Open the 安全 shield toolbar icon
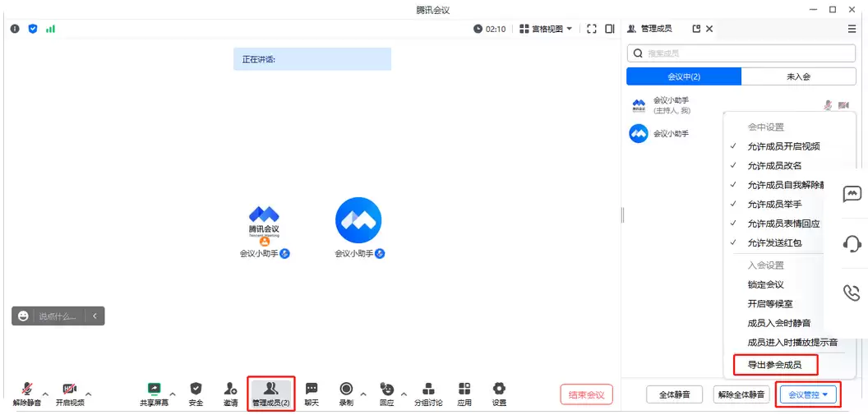Image resolution: width=868 pixels, height=415 pixels. [x=196, y=389]
